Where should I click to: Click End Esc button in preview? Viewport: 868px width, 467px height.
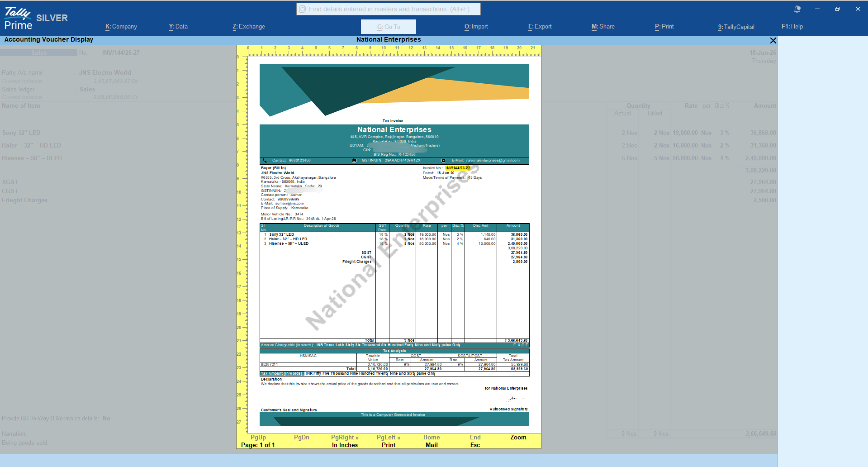coord(475,441)
